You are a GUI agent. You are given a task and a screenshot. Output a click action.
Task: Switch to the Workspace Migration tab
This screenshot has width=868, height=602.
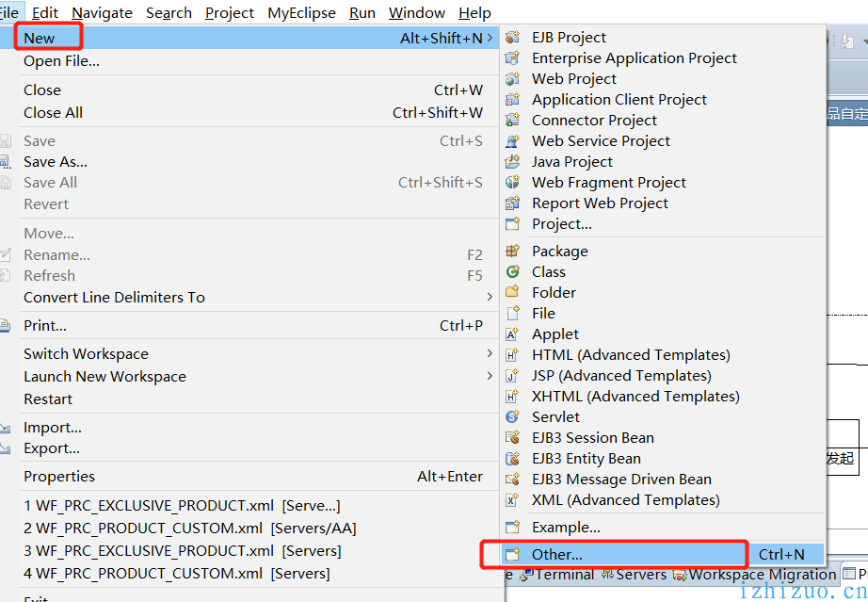pyautogui.click(x=754, y=575)
